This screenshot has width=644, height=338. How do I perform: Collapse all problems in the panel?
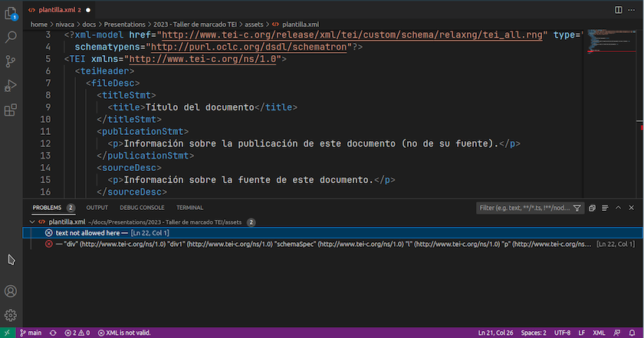(x=593, y=208)
